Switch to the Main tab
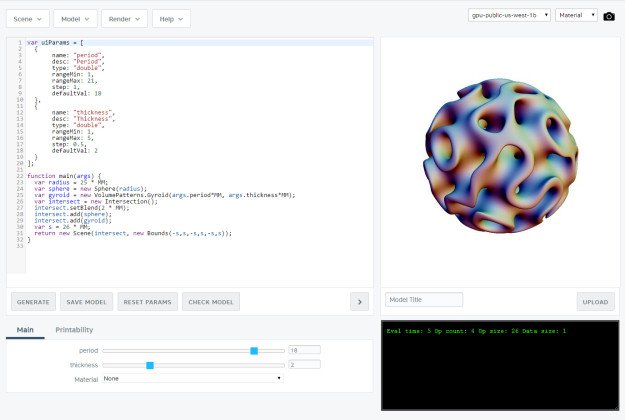Viewport: 625px width, 420px height. [x=25, y=330]
